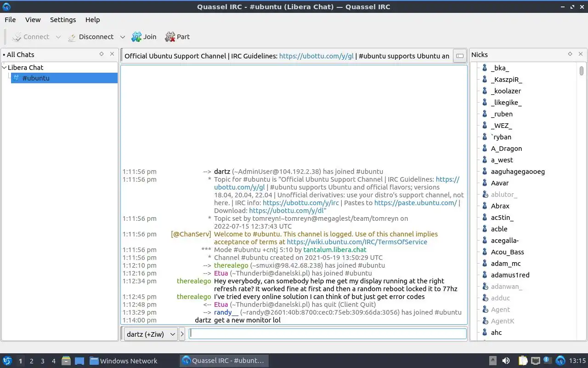Image resolution: width=588 pixels, height=368 pixels.
Task: Select user icon for Aavar
Action: pyautogui.click(x=484, y=183)
